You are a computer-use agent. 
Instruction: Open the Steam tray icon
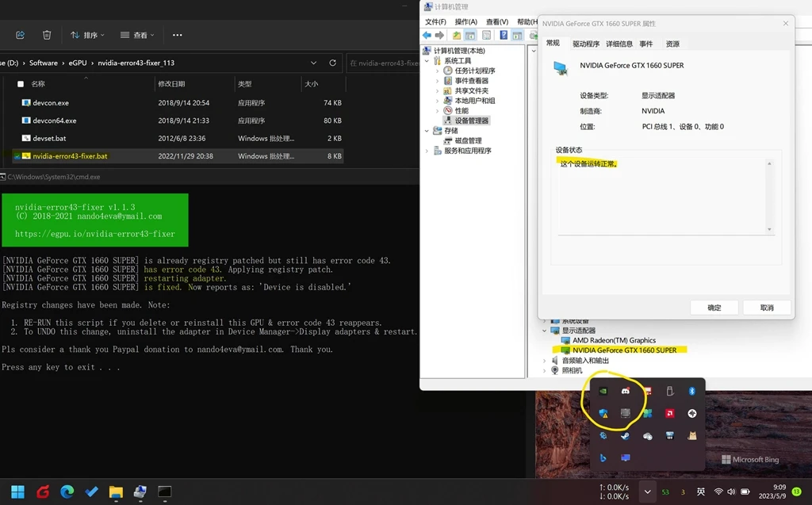626,435
